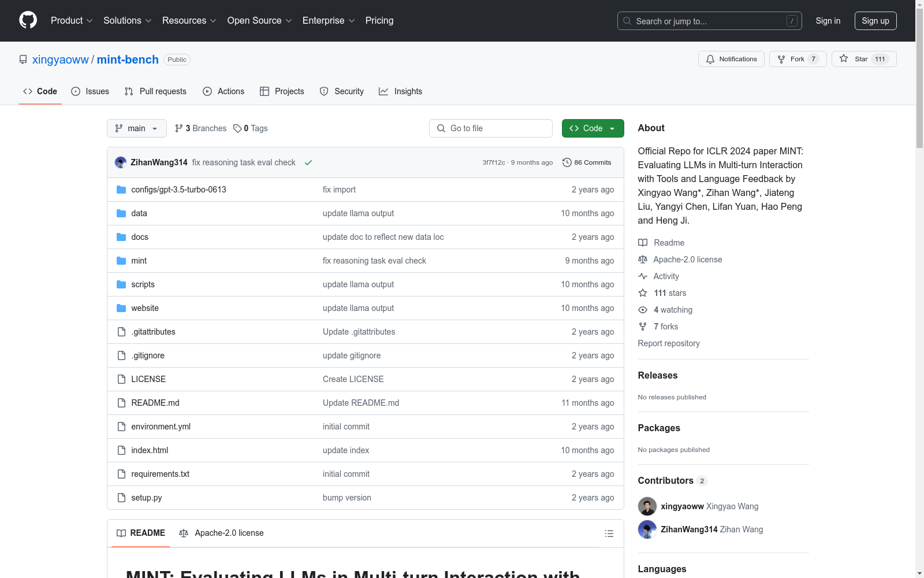
Task: Click the forks icon in About
Action: pyautogui.click(x=643, y=327)
